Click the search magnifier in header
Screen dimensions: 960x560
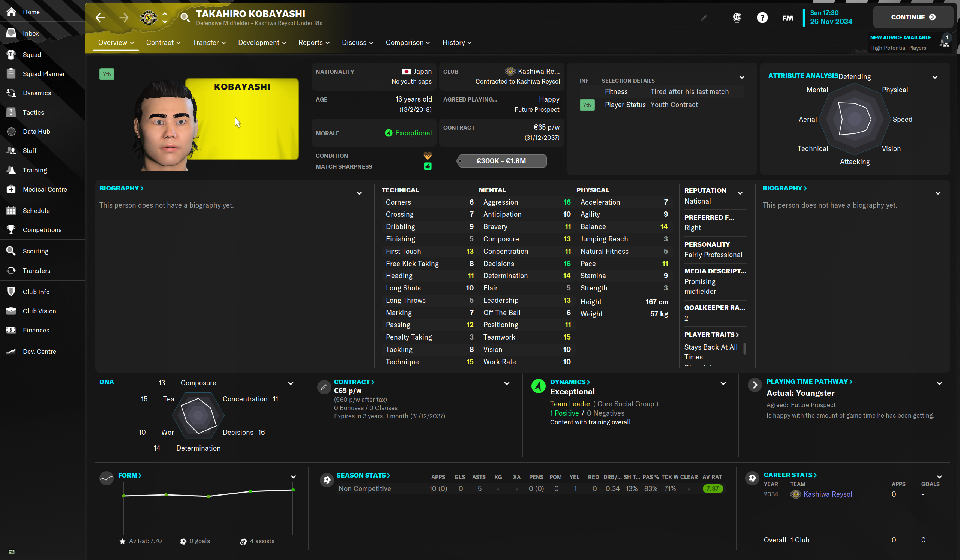pyautogui.click(x=185, y=18)
